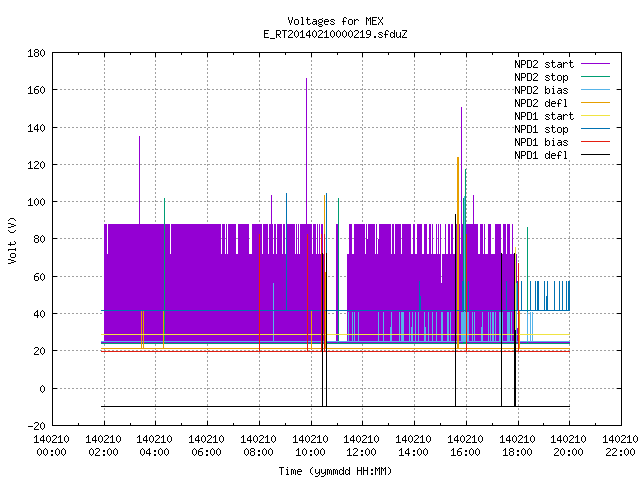Click the x-axis tick label 140210 12:00

[x=362, y=446]
